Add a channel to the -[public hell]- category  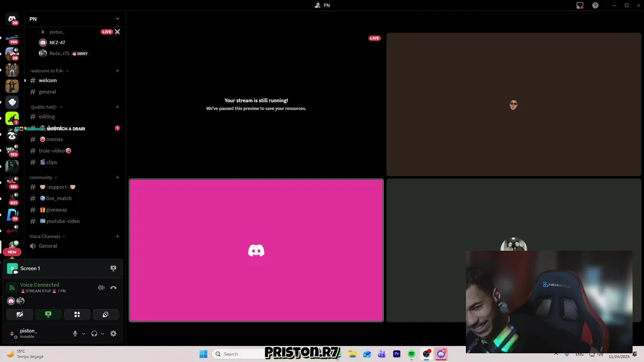click(117, 107)
